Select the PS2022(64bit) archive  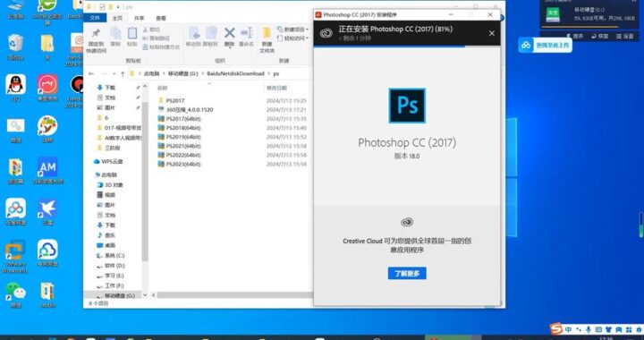pyautogui.click(x=232, y=155)
